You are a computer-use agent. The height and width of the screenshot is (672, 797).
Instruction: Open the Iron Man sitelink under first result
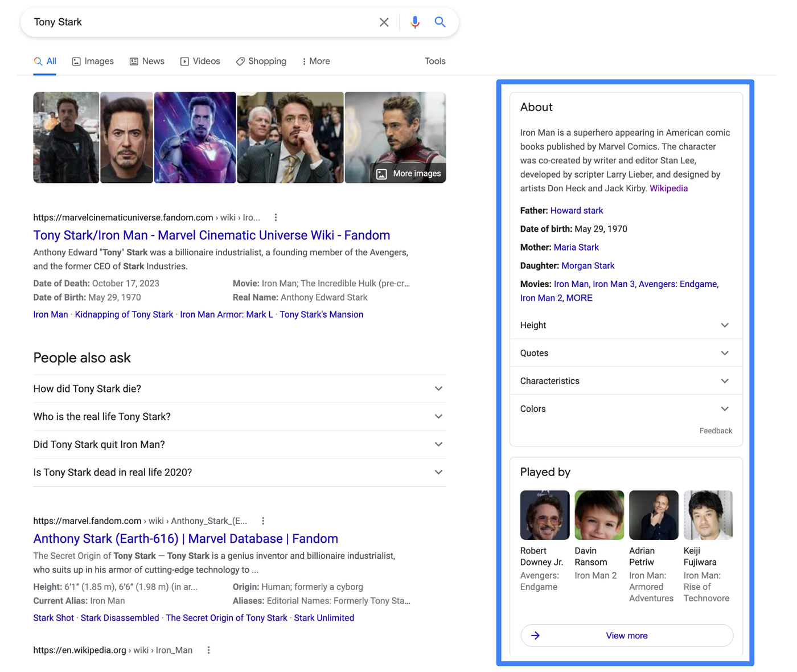tap(51, 315)
